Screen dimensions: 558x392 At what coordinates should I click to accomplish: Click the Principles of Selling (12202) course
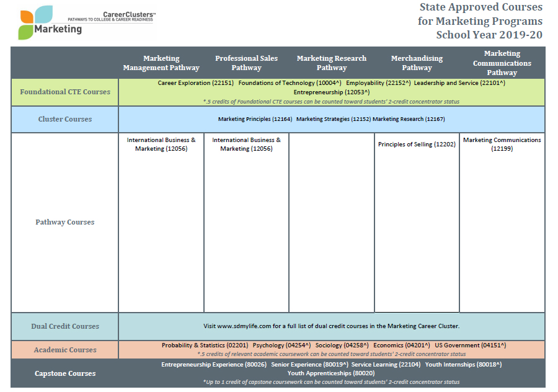point(417,145)
